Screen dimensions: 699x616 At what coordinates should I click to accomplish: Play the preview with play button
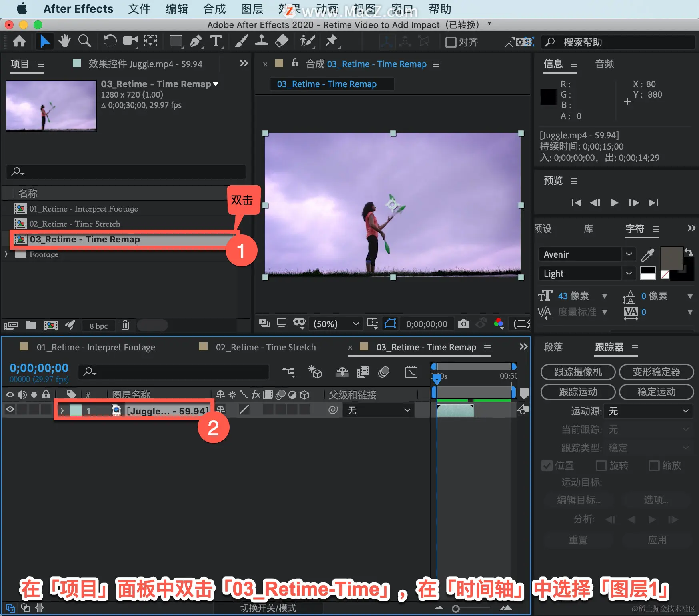point(614,203)
